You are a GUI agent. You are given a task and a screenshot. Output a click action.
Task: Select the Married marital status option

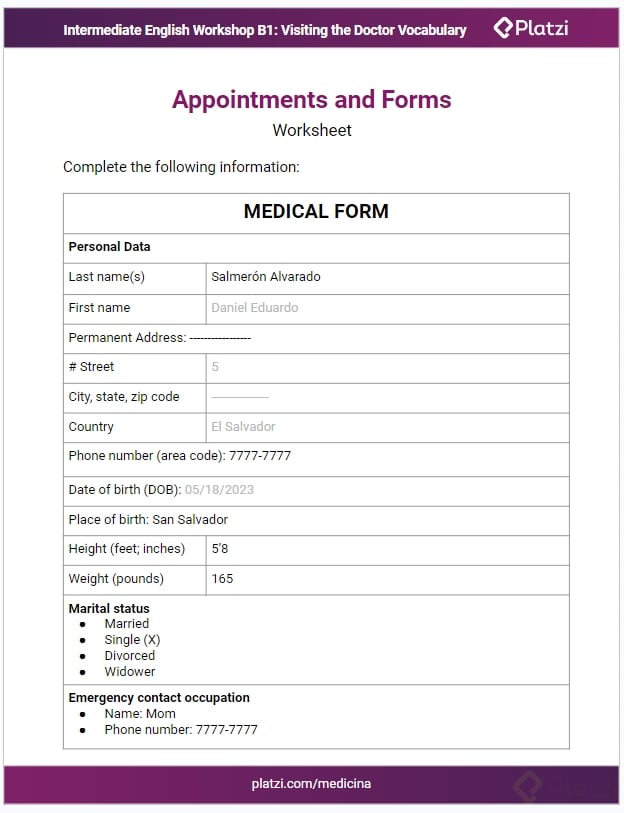click(126, 624)
